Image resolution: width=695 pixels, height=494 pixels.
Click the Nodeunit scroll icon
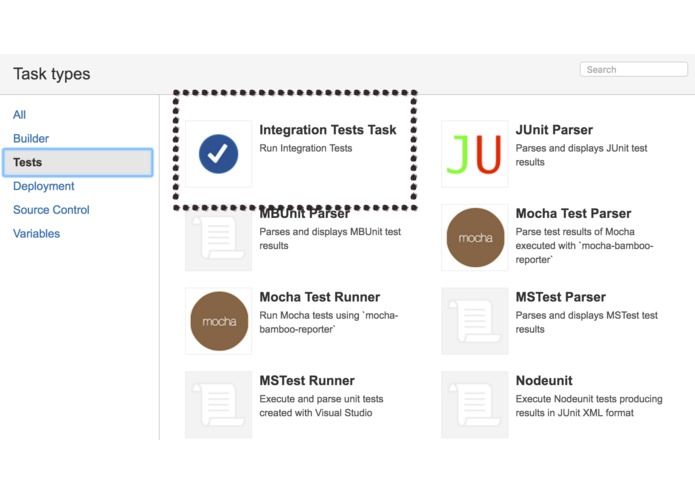tap(475, 405)
